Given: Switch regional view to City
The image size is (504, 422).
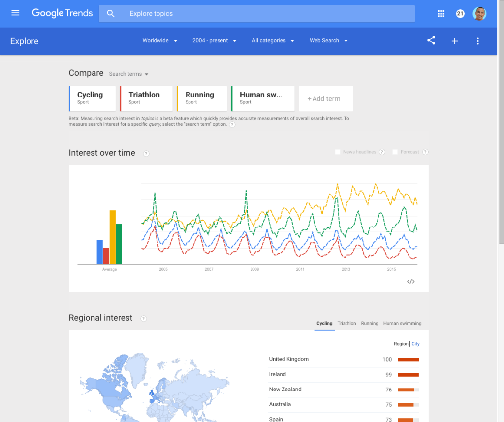Looking at the screenshot, I should (x=416, y=344).
